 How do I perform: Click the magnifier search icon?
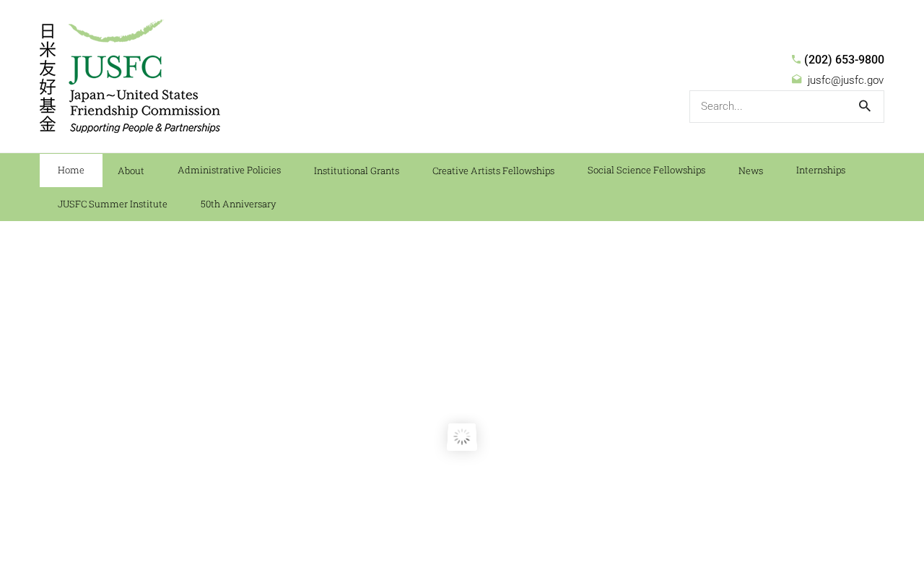(x=865, y=106)
